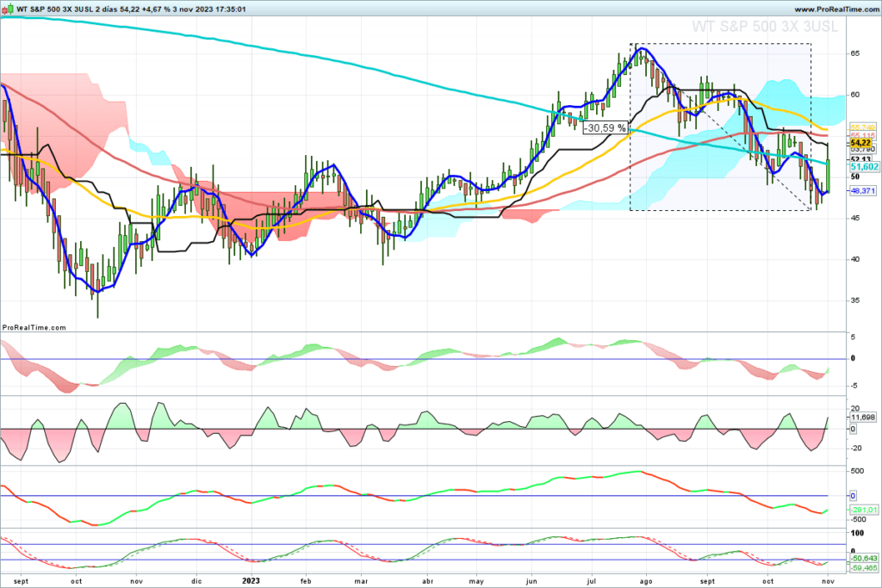Click the 'mar' month label on time axis
The image size is (882, 588).
click(361, 581)
